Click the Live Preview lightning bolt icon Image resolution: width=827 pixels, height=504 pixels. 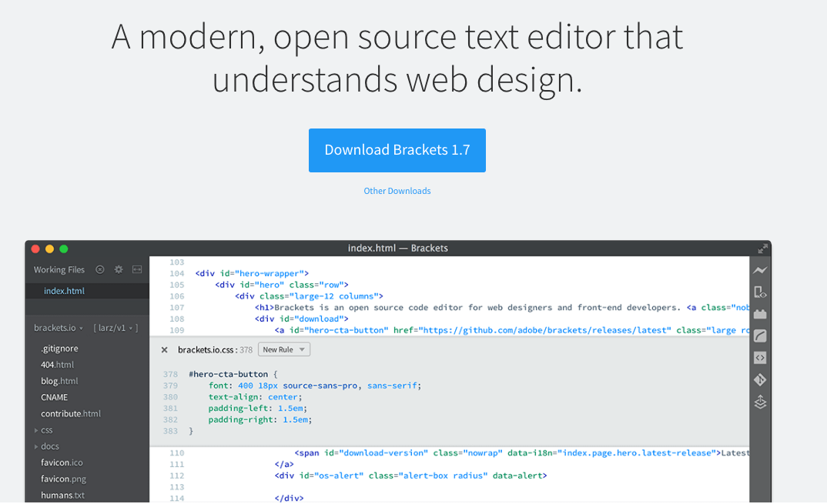point(760,270)
